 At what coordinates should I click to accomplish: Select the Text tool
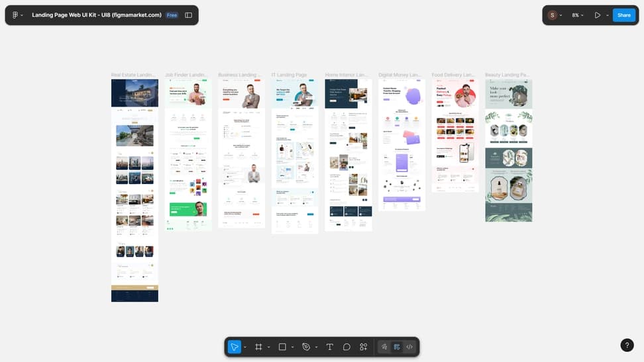click(329, 347)
